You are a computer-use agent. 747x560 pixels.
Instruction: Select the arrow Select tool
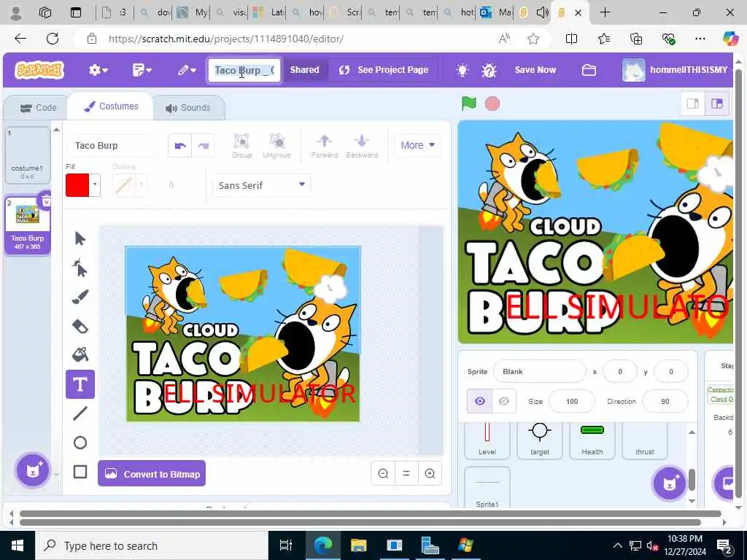click(80, 238)
